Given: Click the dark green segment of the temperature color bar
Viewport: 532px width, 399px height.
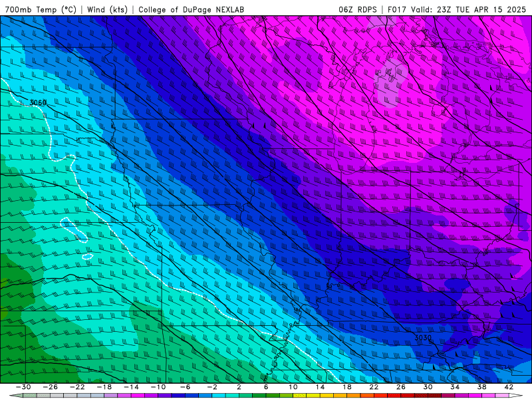Looking at the screenshot, I should pos(259,396).
